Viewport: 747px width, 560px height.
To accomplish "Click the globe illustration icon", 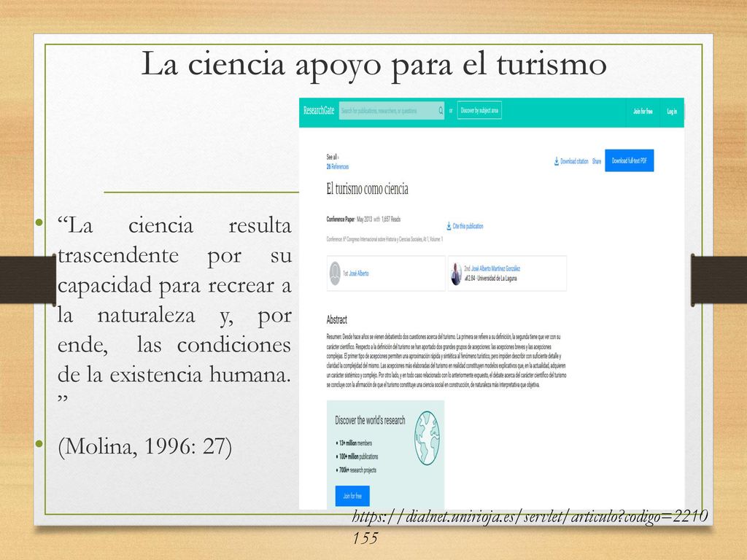I will click(x=427, y=438).
